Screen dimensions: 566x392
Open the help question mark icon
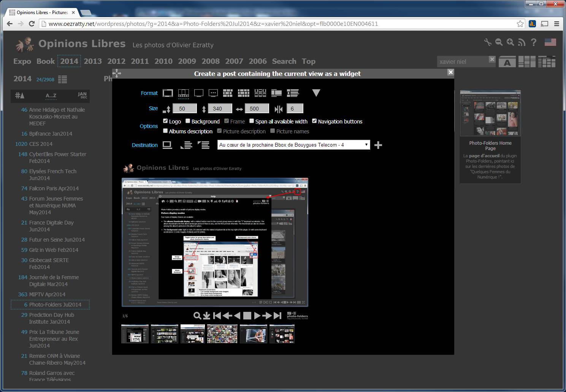pos(534,43)
